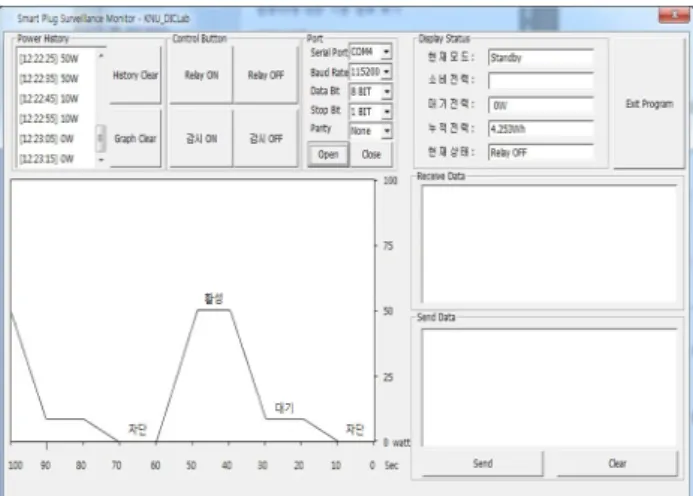
Task: Click the Exit Program button
Action: pyautogui.click(x=649, y=104)
